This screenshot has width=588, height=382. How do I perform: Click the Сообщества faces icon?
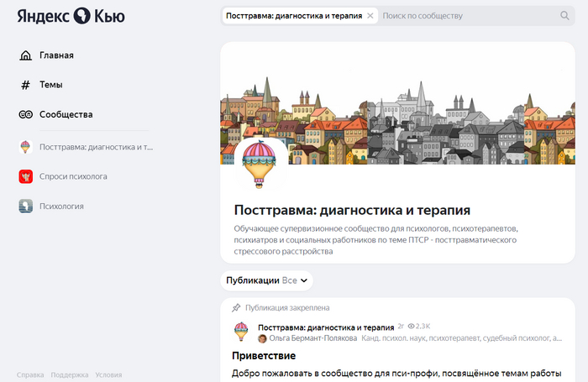point(25,115)
